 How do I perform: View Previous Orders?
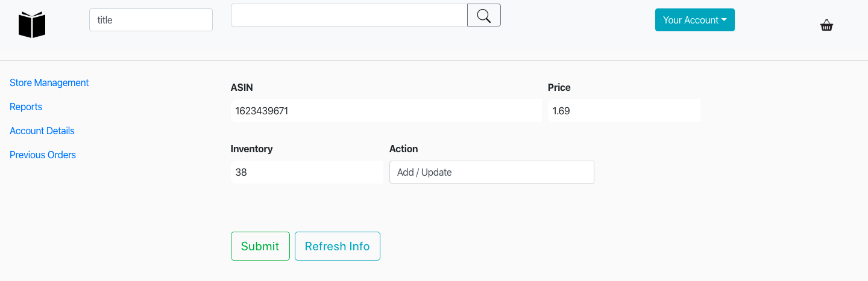pyautogui.click(x=43, y=155)
